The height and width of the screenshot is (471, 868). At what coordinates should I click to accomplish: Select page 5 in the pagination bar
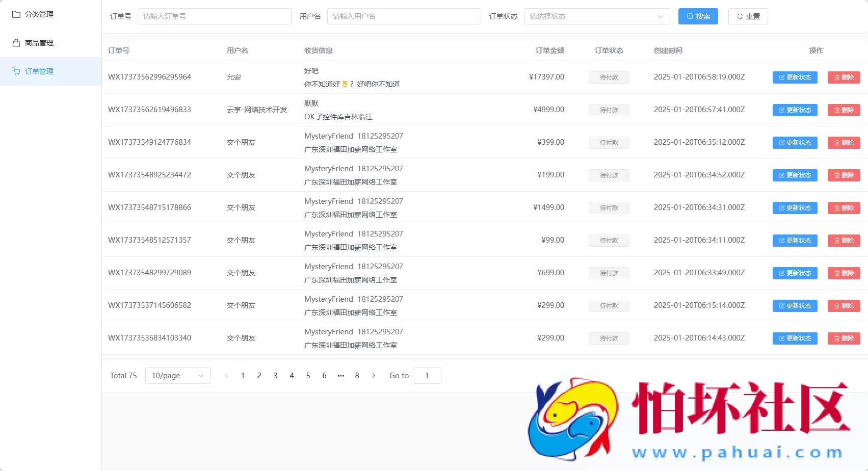tap(308, 376)
